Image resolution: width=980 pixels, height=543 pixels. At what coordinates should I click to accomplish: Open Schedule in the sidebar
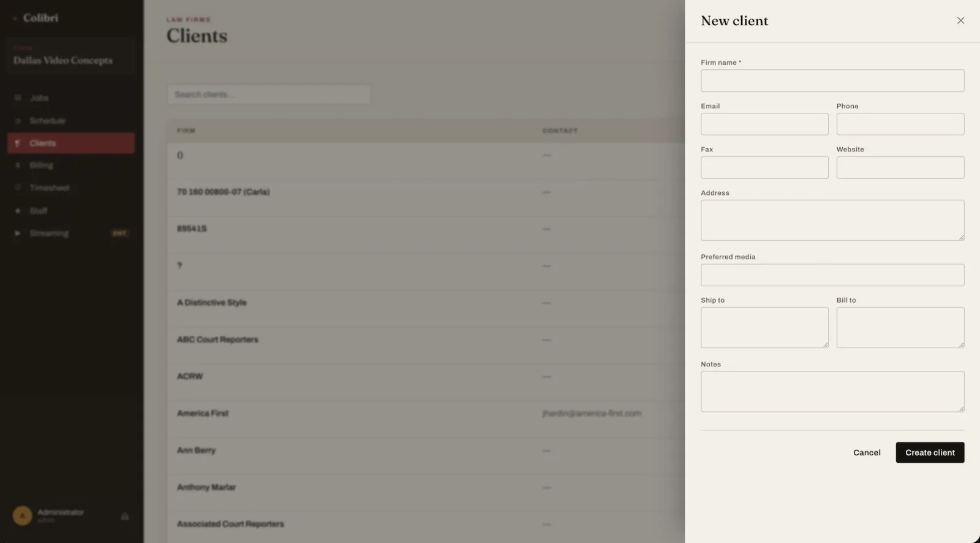[71, 121]
